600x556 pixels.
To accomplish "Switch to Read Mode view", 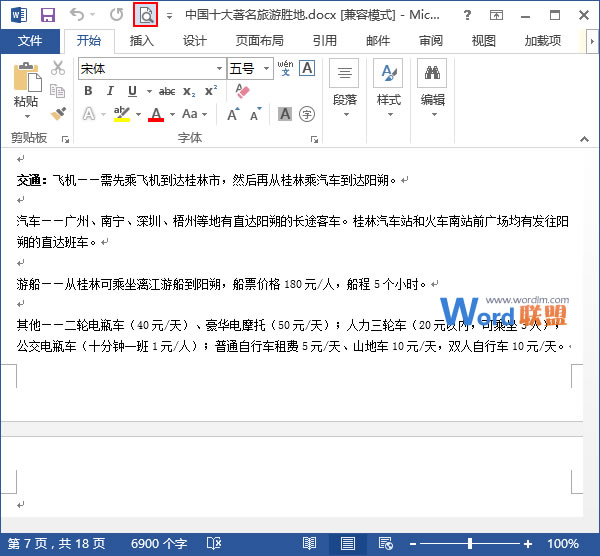I will click(309, 543).
